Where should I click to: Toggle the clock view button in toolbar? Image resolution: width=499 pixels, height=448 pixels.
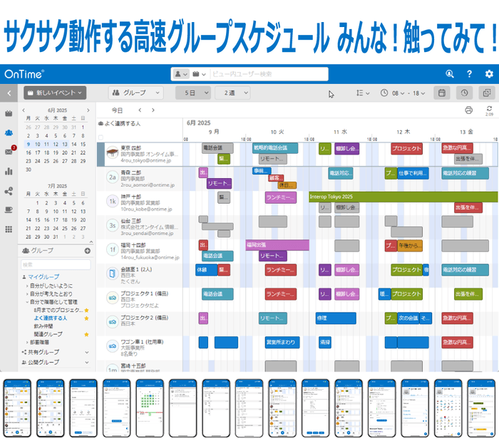pyautogui.click(x=463, y=93)
